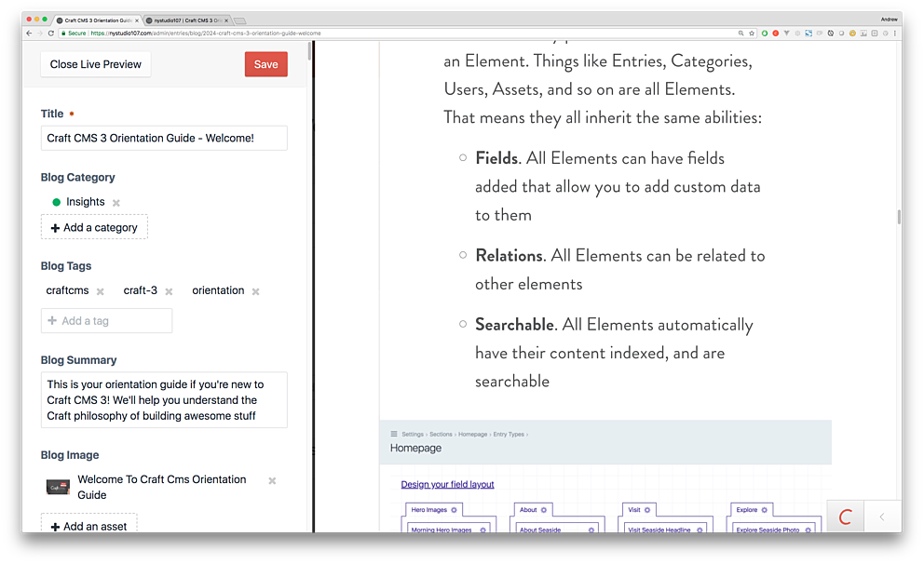
Task: Open a new browser tab
Action: 239,20
